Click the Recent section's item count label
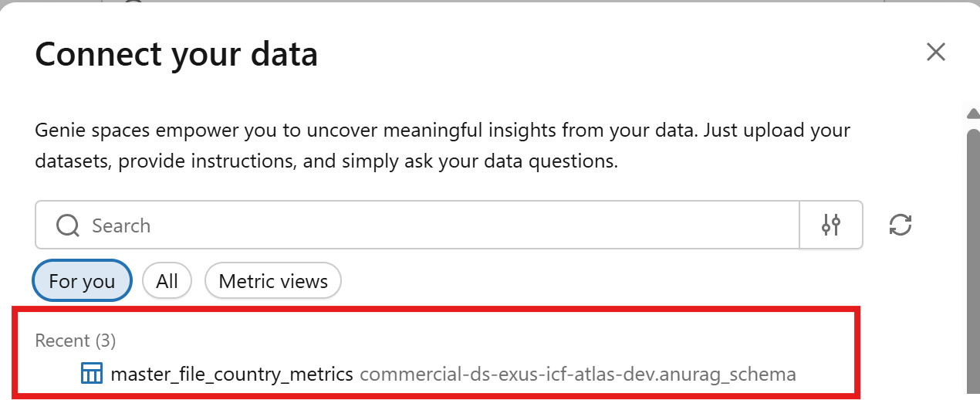The height and width of the screenshot is (400, 980). [x=105, y=340]
